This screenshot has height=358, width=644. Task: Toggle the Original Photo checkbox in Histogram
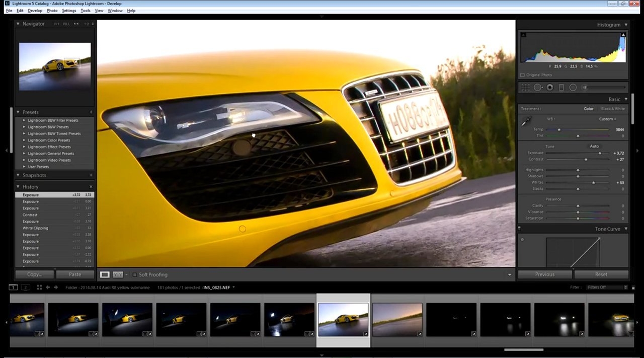(522, 75)
